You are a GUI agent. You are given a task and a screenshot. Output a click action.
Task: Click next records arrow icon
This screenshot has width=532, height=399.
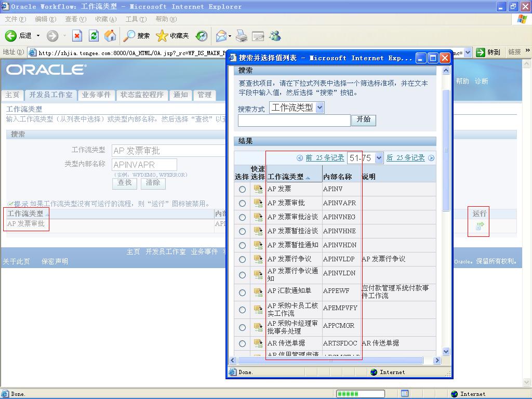point(431,158)
